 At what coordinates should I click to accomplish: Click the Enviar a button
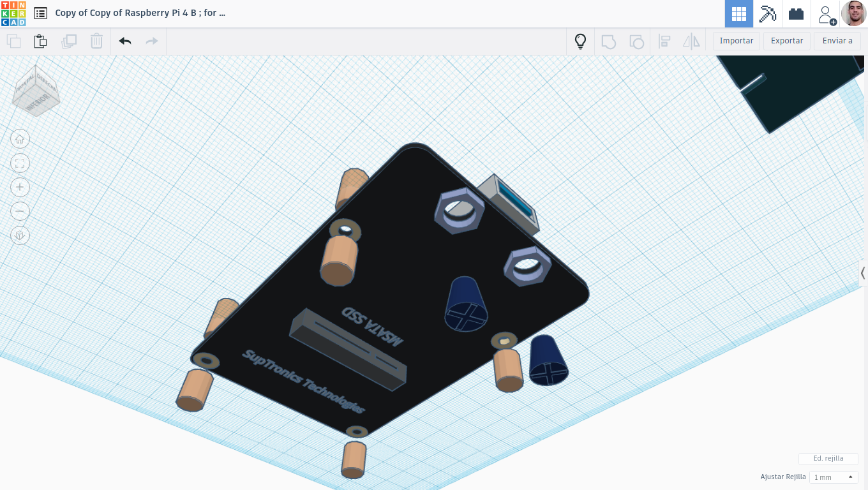coord(837,41)
